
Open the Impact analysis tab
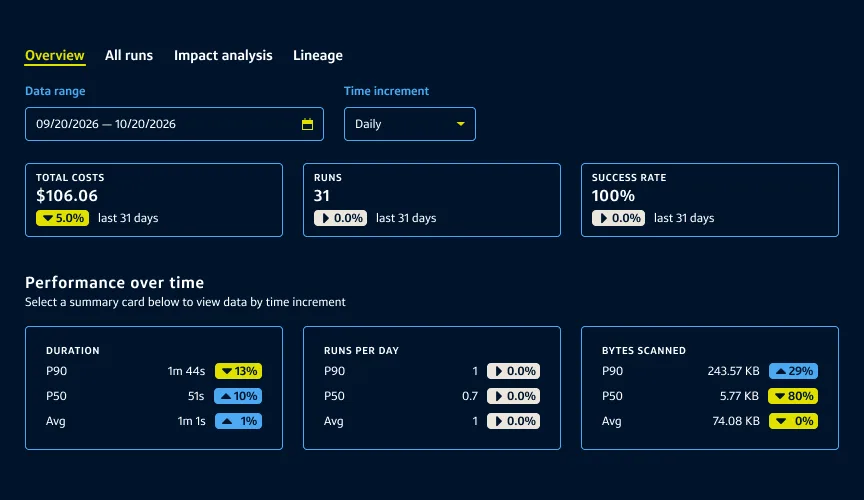coord(223,56)
